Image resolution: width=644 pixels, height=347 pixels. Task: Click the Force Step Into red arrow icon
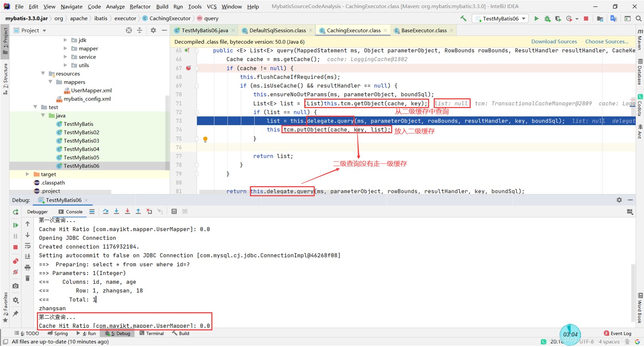(127, 211)
